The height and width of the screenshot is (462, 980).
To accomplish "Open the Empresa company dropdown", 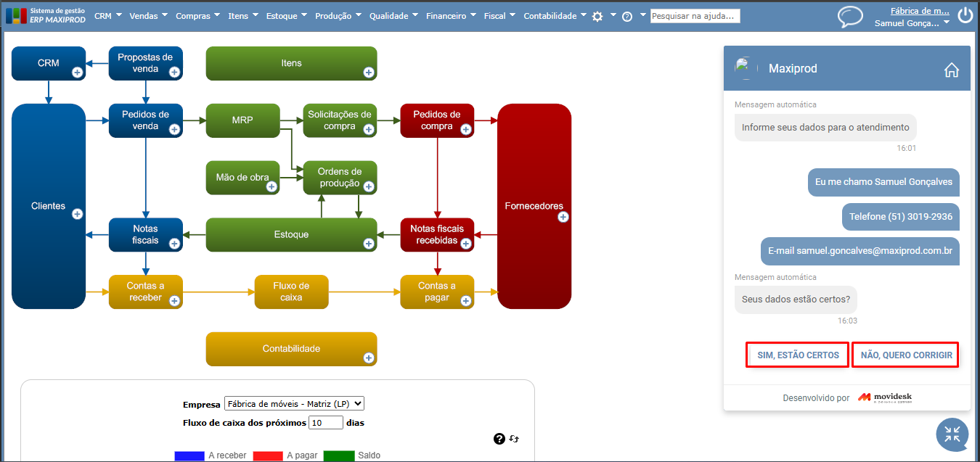I will click(294, 404).
